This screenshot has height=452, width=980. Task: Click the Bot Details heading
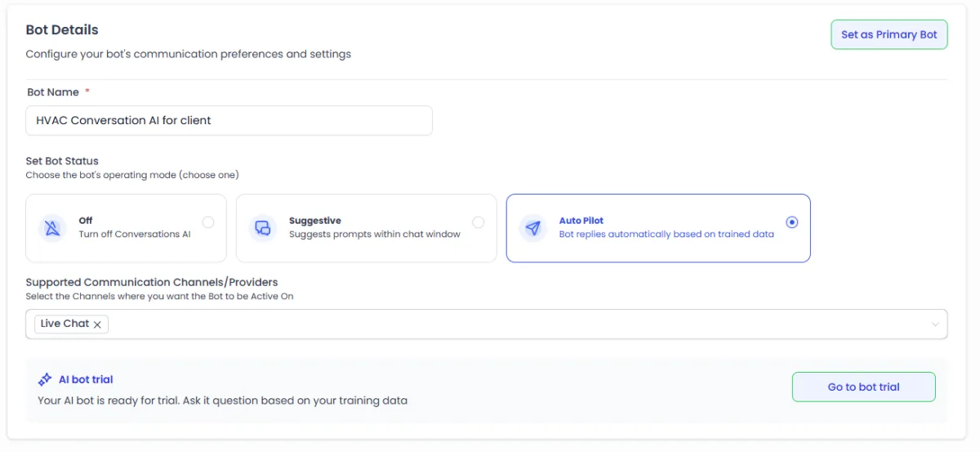62,30
